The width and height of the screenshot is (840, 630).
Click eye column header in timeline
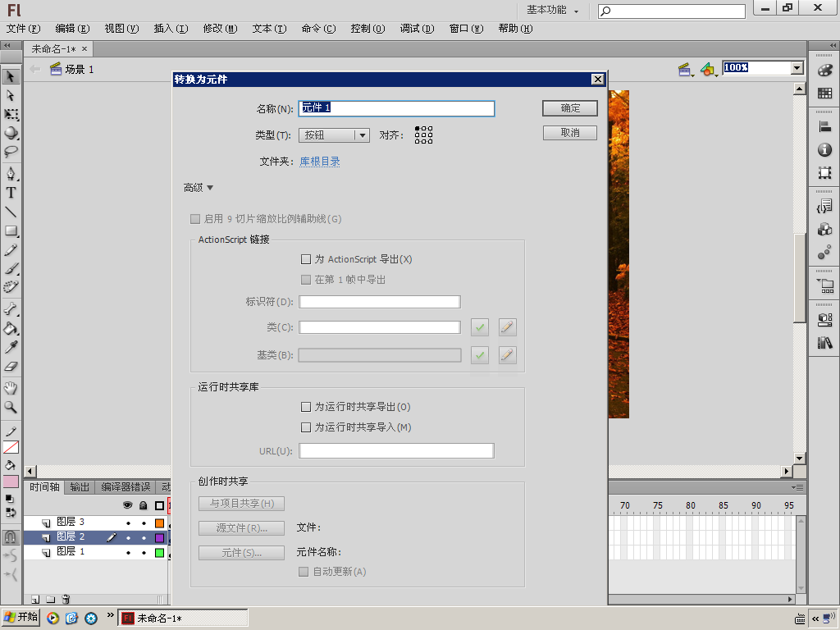[127, 505]
